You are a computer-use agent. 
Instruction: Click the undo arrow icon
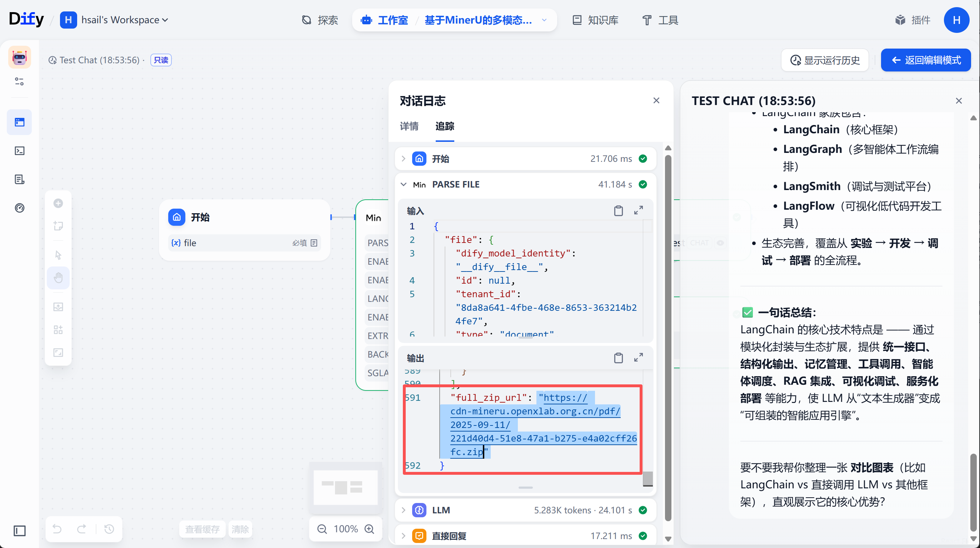[x=57, y=529]
